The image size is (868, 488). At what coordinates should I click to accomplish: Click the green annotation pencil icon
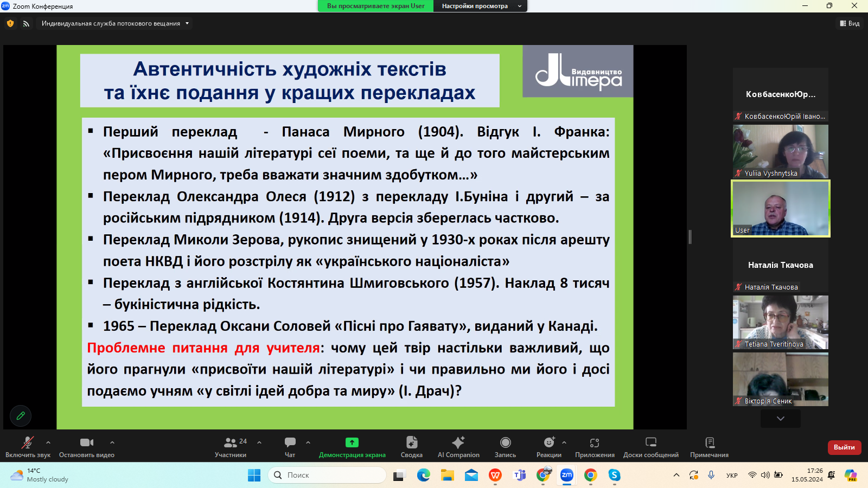21,416
